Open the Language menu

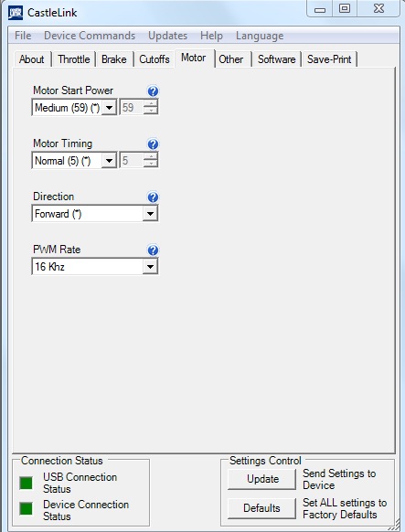[x=260, y=36]
